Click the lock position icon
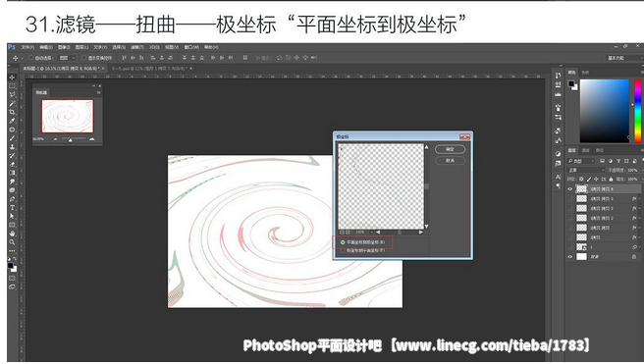The width and height of the screenshot is (644, 364). click(596, 180)
